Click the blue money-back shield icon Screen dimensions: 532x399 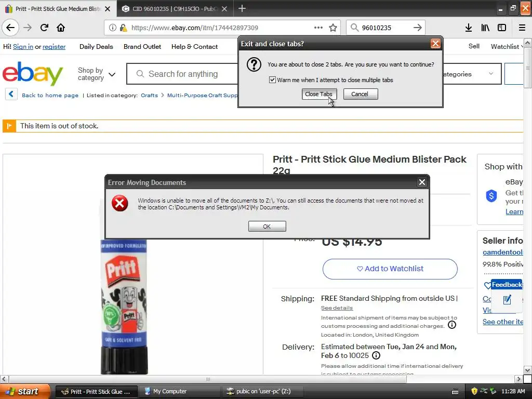tap(491, 196)
